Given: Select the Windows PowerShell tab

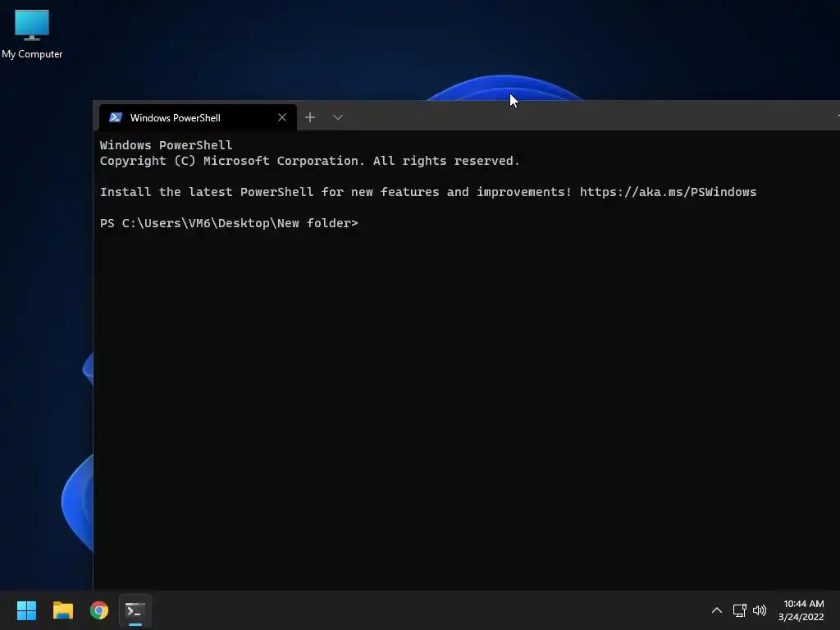Looking at the screenshot, I should 198,117.
